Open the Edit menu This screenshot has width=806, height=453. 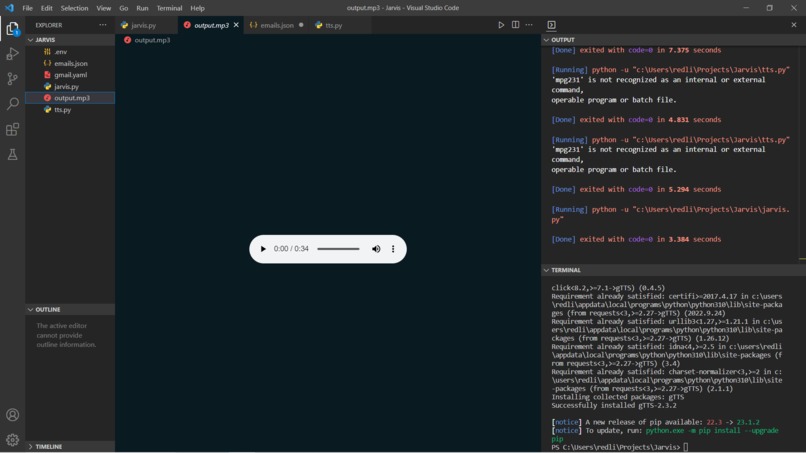46,8
